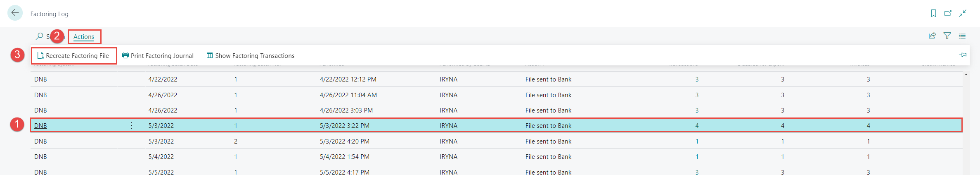This screenshot has height=175, width=980.
Task: Go back using the back arrow
Action: tap(15, 13)
